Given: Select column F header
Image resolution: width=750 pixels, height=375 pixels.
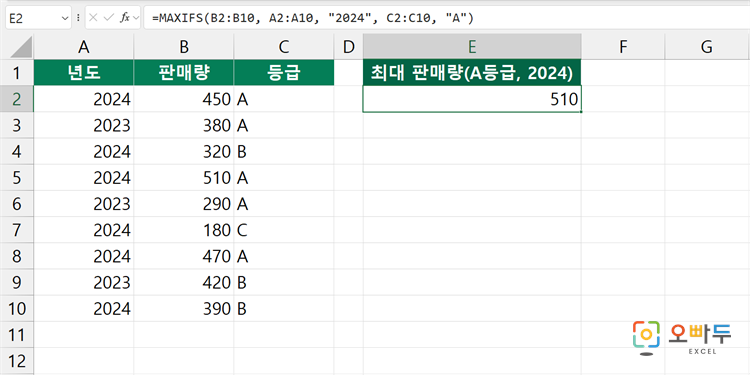Looking at the screenshot, I should [x=623, y=47].
